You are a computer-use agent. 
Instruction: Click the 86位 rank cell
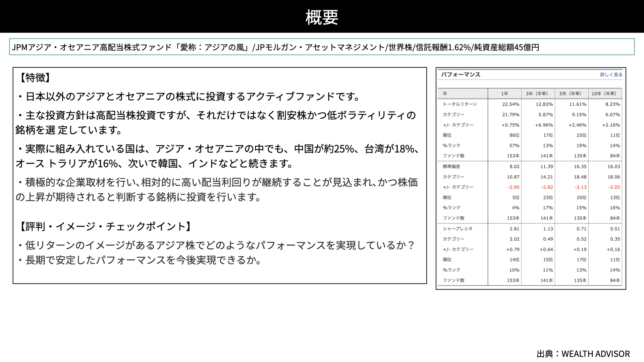[x=514, y=135]
